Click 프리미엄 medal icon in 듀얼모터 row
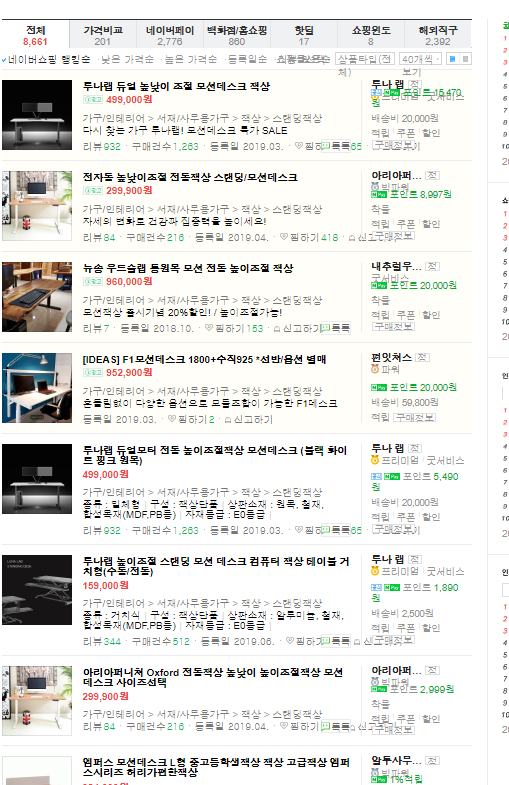The width and height of the screenshot is (509, 785). click(x=375, y=460)
